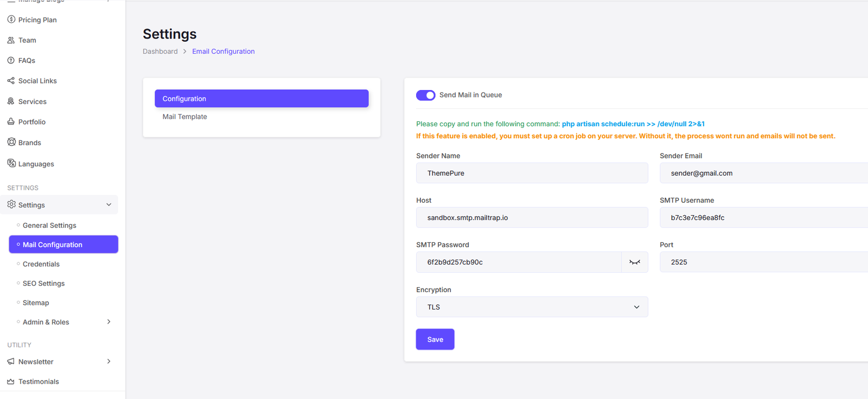Toggle SMTP password visibility eye icon

click(634, 262)
